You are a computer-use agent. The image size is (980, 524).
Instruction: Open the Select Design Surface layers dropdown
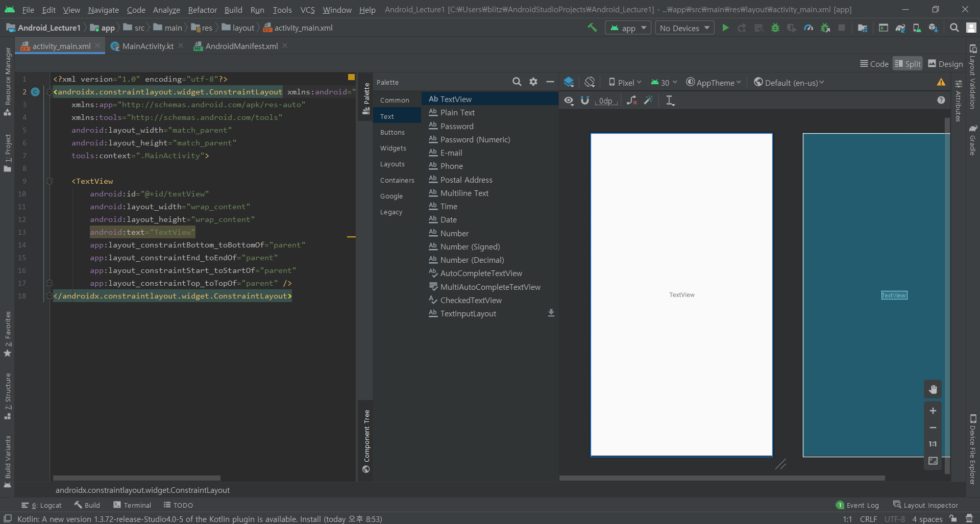click(x=569, y=82)
